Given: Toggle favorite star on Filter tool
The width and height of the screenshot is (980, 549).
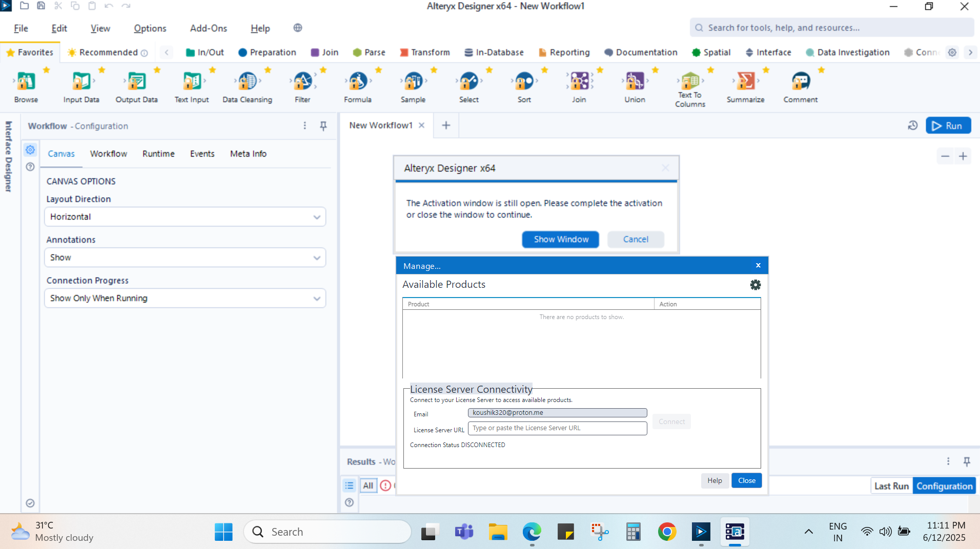Looking at the screenshot, I should pyautogui.click(x=323, y=70).
